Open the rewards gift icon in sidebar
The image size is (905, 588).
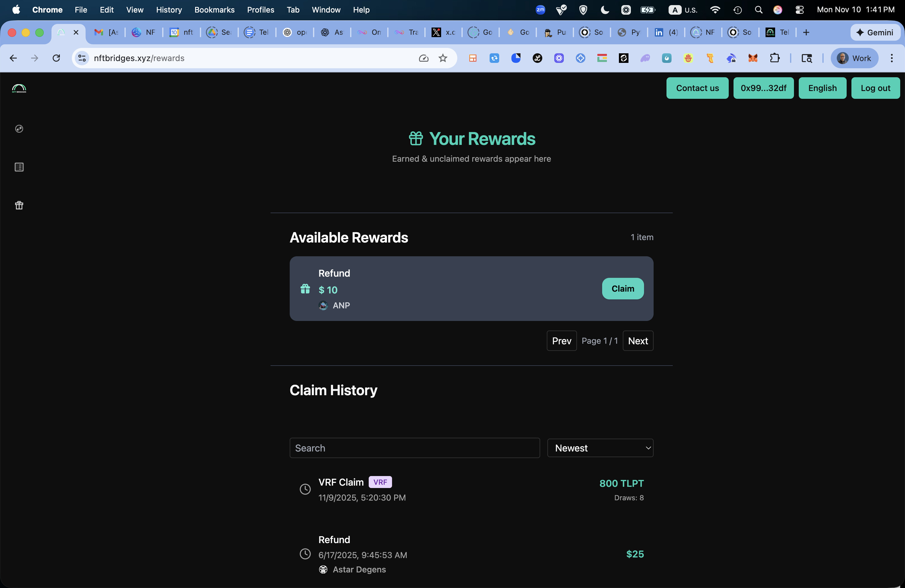(x=19, y=205)
